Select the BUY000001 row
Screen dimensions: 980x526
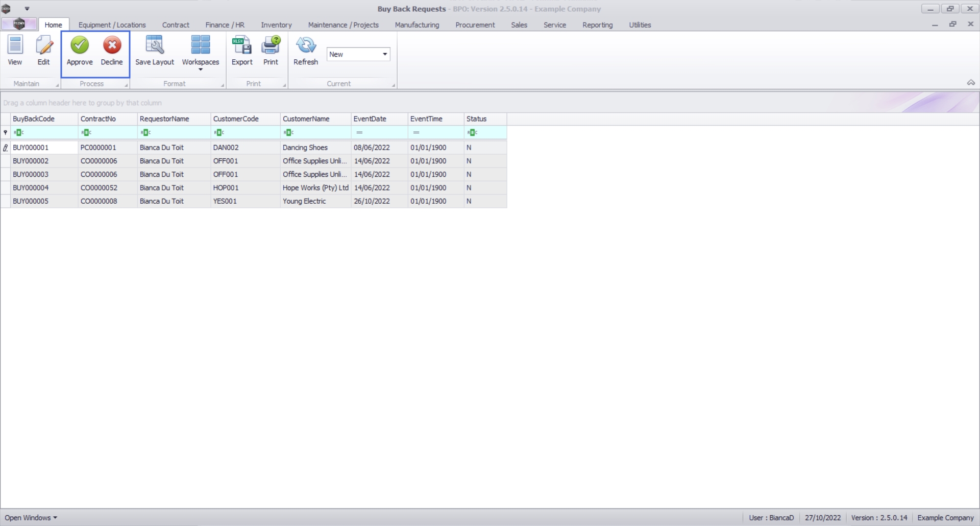click(x=254, y=148)
